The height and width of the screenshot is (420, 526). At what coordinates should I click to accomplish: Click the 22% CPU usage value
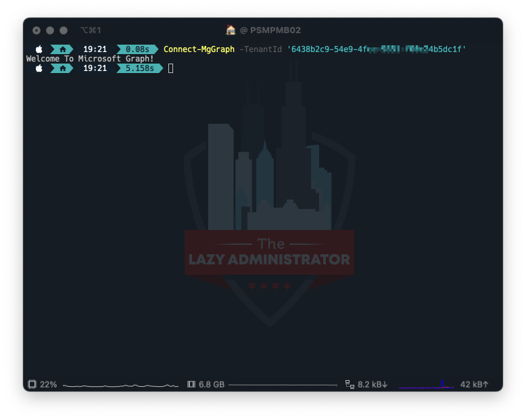point(48,384)
